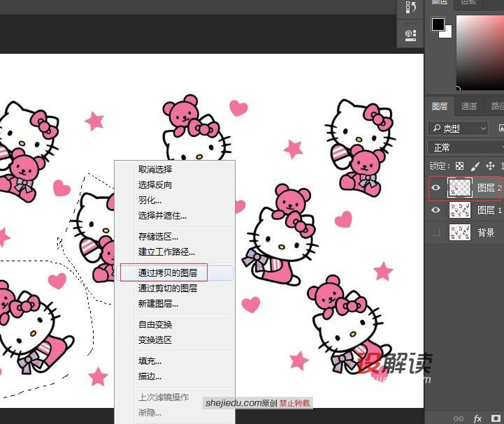Choose 描边... from context menu
Image resolution: width=504 pixels, height=424 pixels.
pos(150,376)
